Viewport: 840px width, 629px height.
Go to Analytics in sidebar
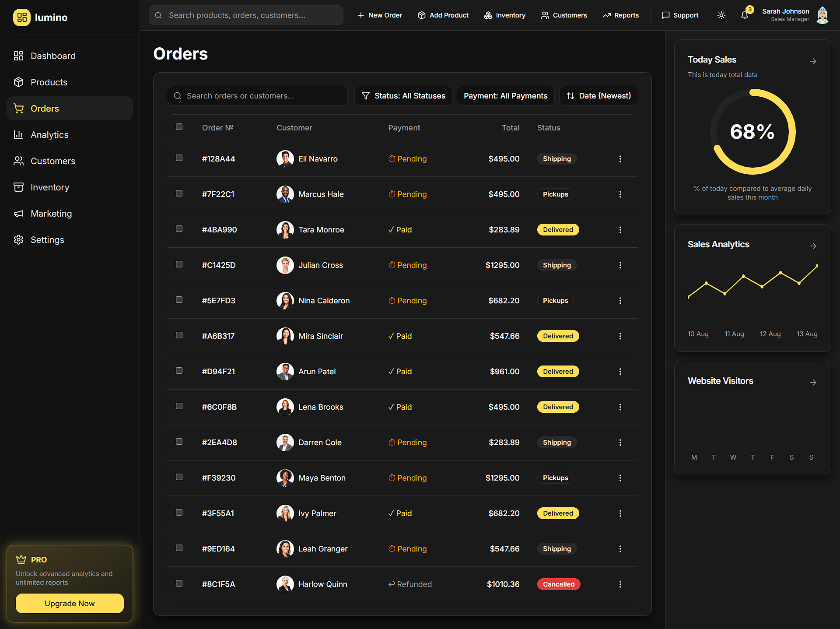[49, 135]
